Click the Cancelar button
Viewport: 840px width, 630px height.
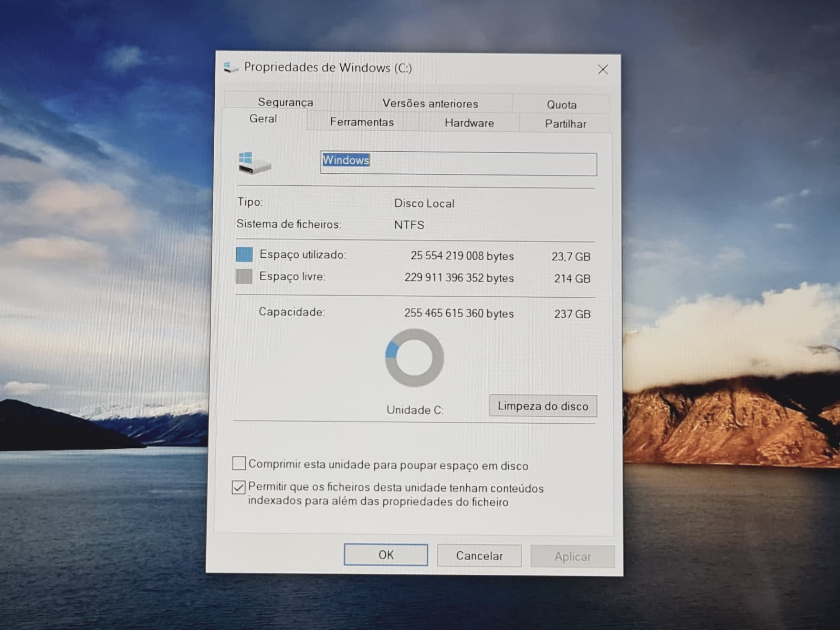click(479, 555)
